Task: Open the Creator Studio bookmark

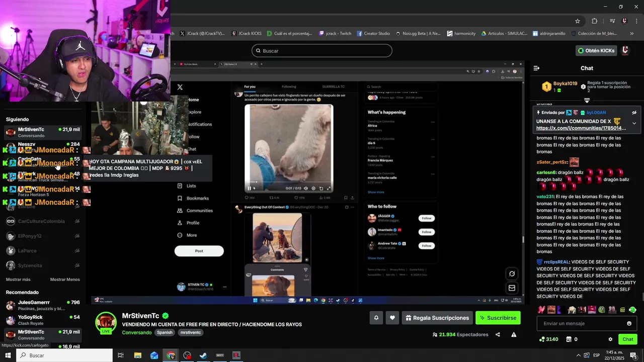Action: coord(373,34)
